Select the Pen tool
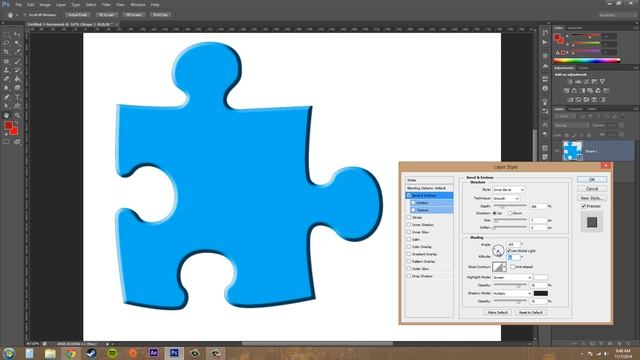 click(6, 97)
